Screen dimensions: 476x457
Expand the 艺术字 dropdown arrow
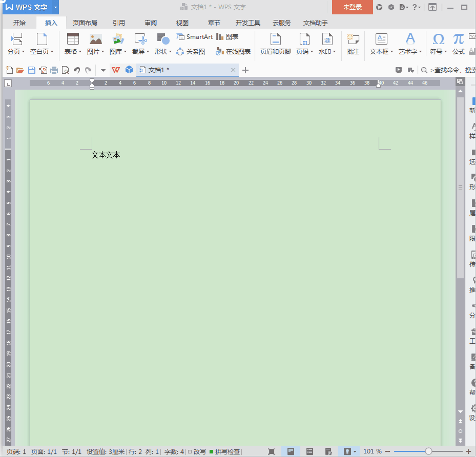(x=421, y=52)
